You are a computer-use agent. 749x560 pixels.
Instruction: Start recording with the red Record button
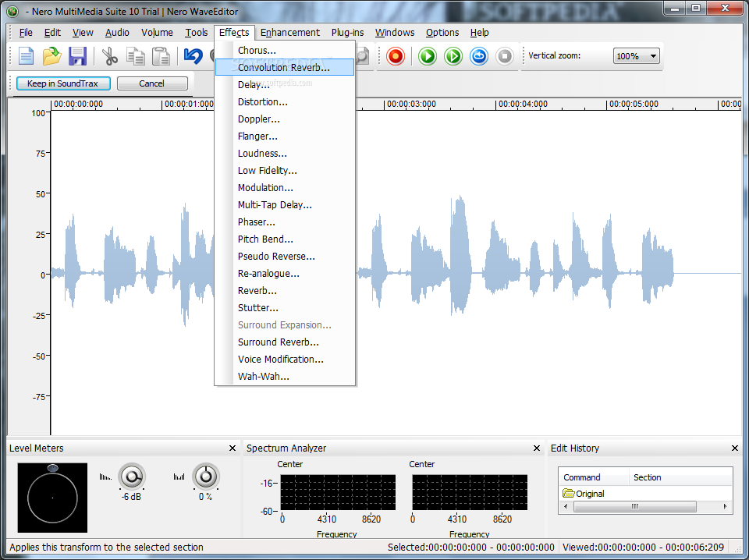(x=396, y=56)
